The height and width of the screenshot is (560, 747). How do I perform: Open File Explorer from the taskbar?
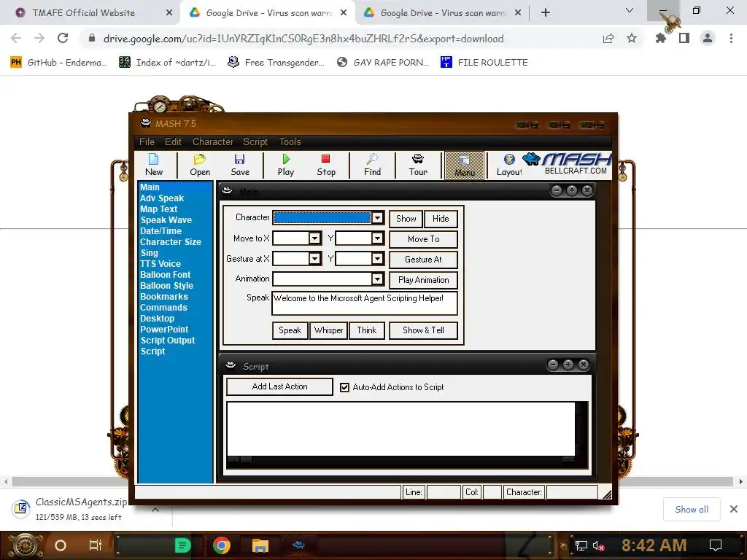[260, 545]
